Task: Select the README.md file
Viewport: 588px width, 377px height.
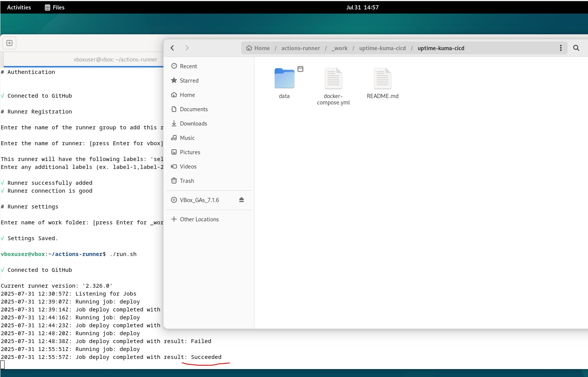Action: click(x=382, y=83)
